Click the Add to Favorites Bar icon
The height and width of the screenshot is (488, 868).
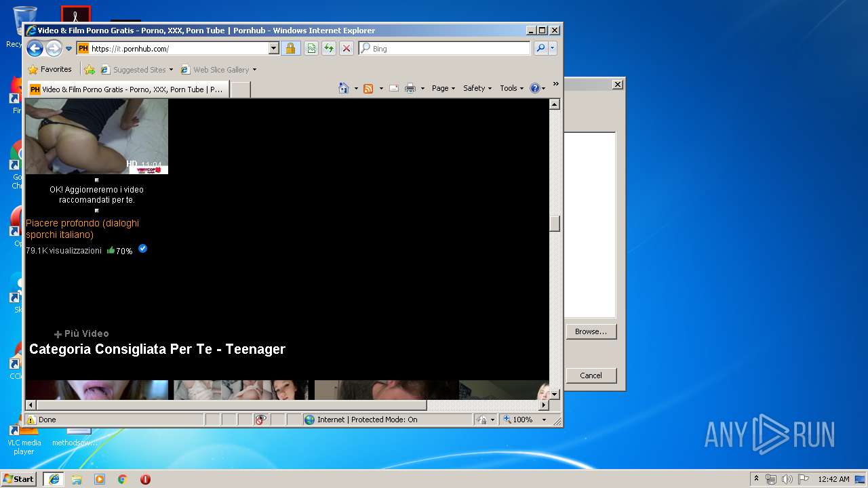[x=89, y=69]
